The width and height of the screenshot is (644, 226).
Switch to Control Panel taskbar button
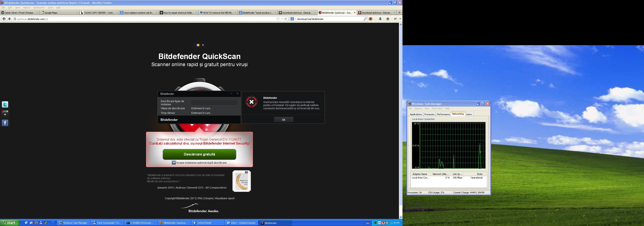[208, 223]
